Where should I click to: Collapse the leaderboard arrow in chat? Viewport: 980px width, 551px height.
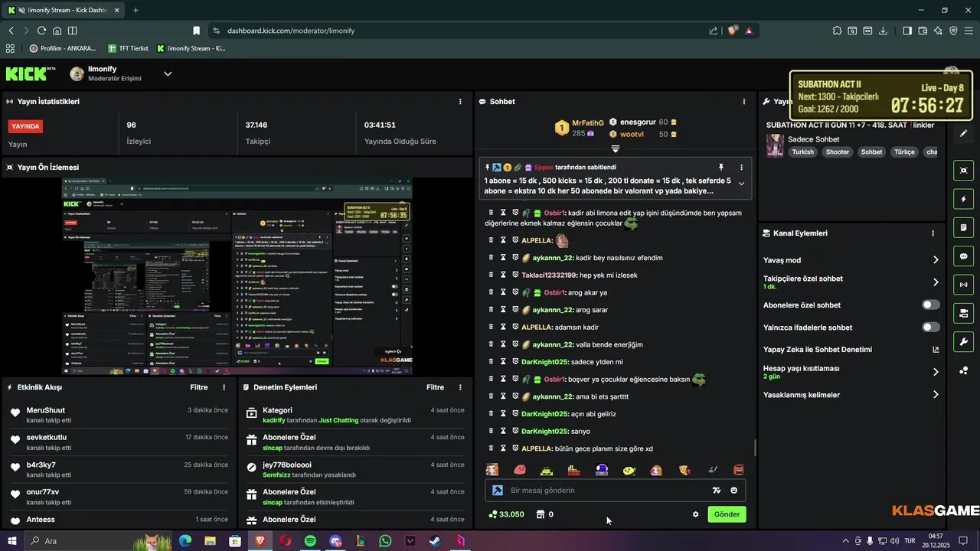pyautogui.click(x=615, y=148)
